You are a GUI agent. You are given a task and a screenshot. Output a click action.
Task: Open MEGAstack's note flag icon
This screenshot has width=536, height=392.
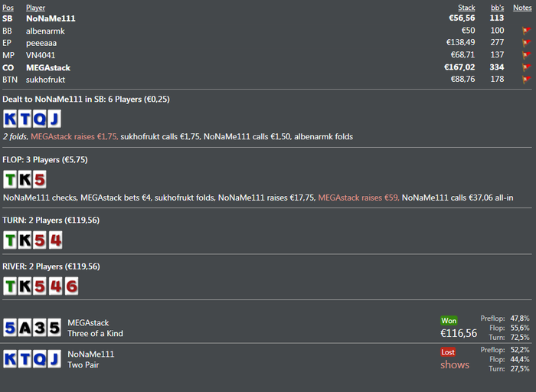[526, 67]
